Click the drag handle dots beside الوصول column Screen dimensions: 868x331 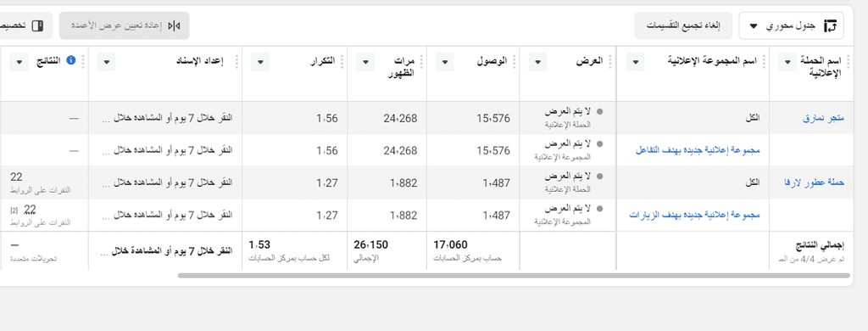[515, 61]
